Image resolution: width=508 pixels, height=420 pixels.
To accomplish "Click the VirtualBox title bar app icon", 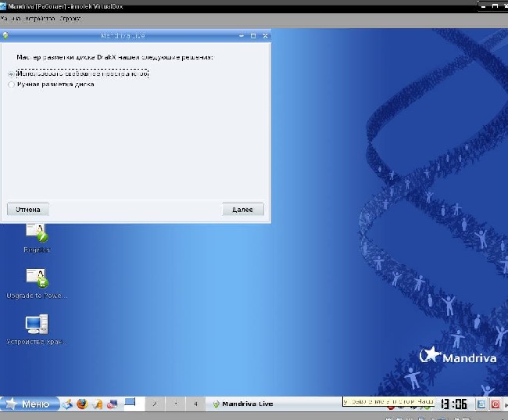I will pos(3,6).
